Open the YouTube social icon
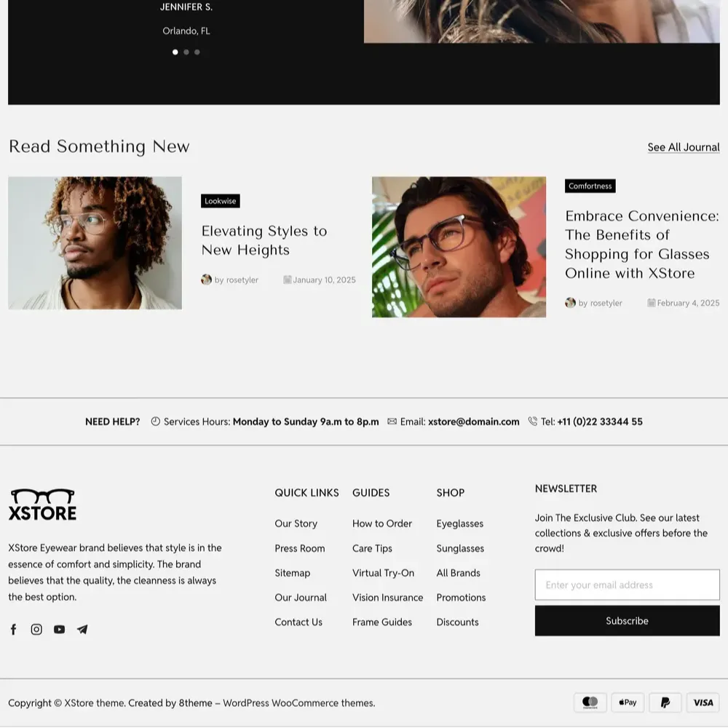Viewport: 728px width, 728px height. pyautogui.click(x=60, y=629)
